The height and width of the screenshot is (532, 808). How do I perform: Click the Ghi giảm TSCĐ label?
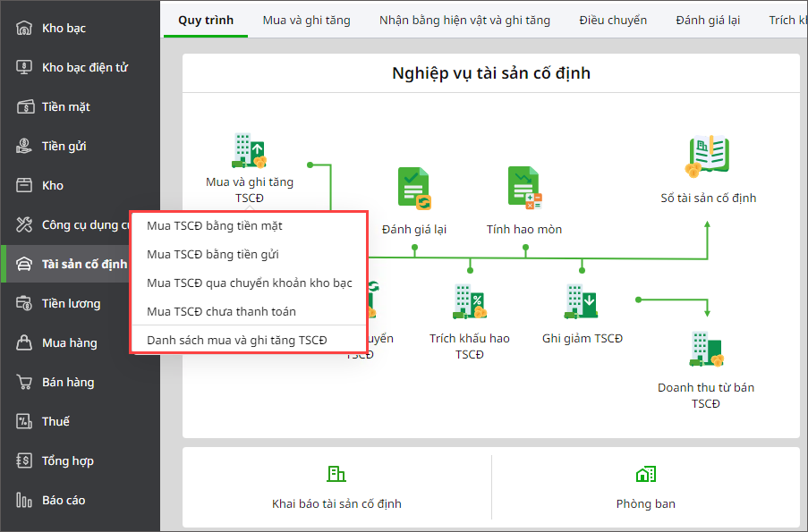(583, 338)
